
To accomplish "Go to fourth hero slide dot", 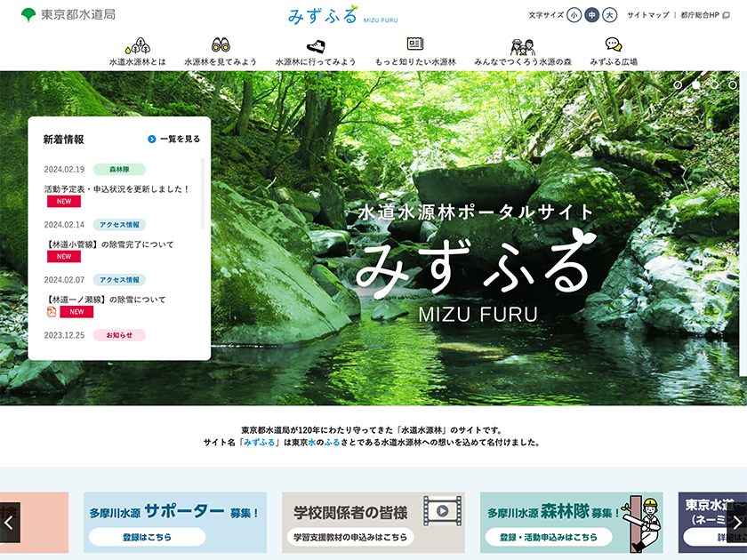I will click(733, 85).
